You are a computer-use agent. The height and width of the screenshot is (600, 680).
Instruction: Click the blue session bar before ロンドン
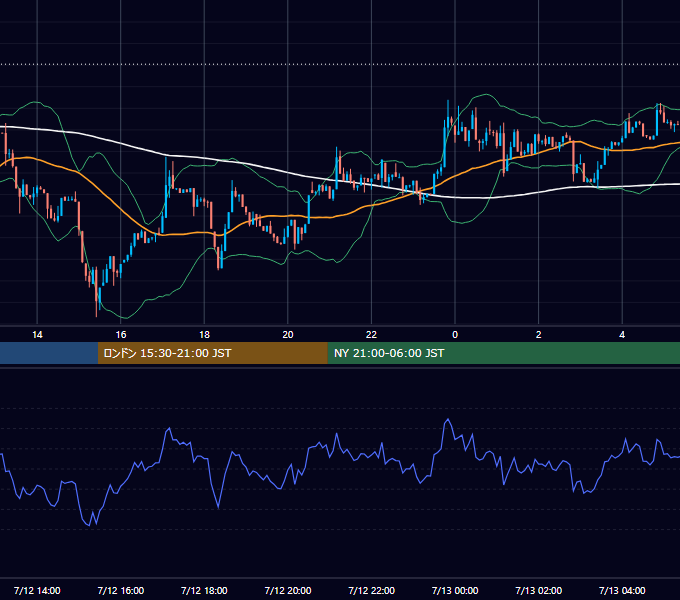[49, 353]
